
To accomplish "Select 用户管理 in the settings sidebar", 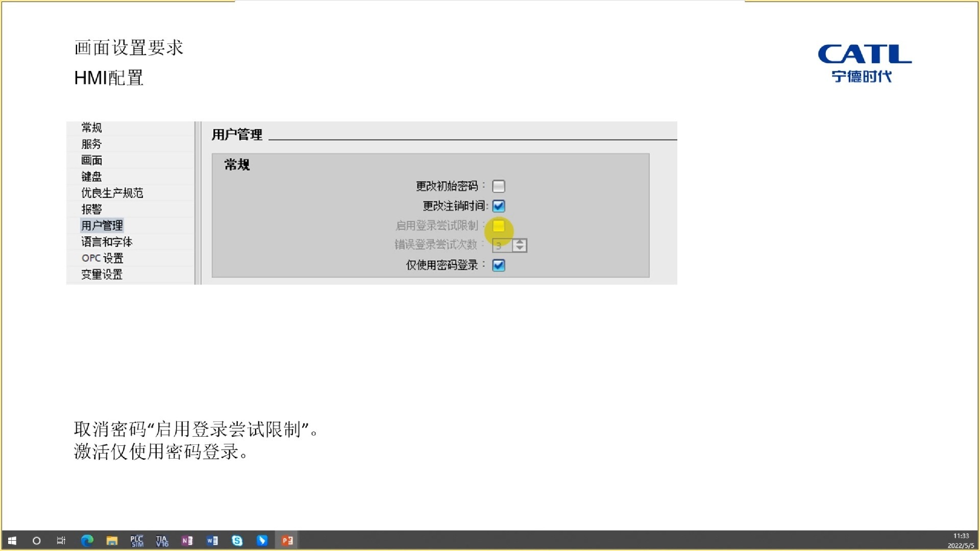I will 101,225.
